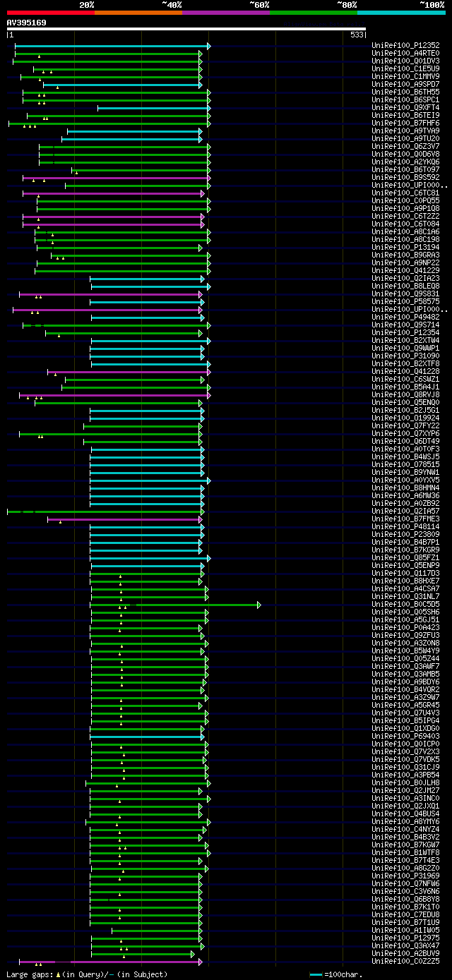Viewport: 452px width, 980px height.
Task: Select the UniRef100_P31969 hit label
Action: 405,876
